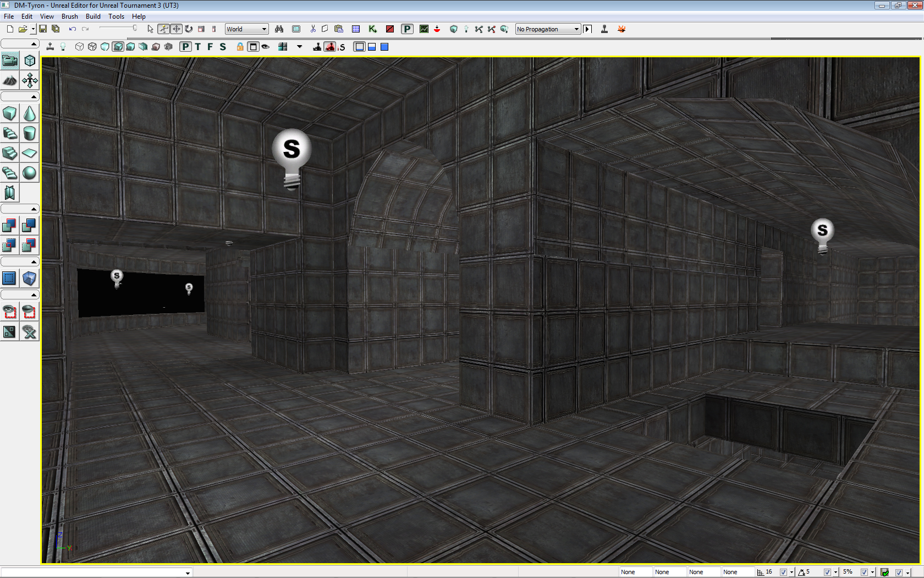
Task: Click the viewport maximize icon button
Action: 253,47
